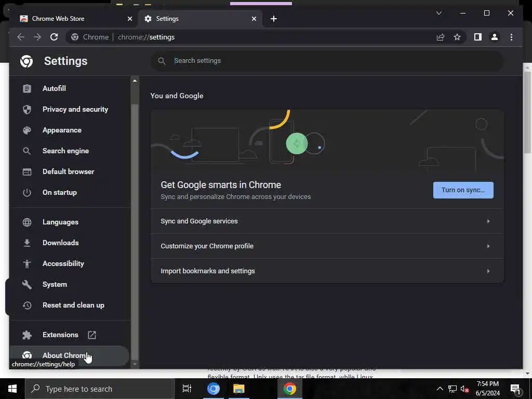This screenshot has width=532, height=399.
Task: Show hidden system tray icons
Action: (x=440, y=389)
